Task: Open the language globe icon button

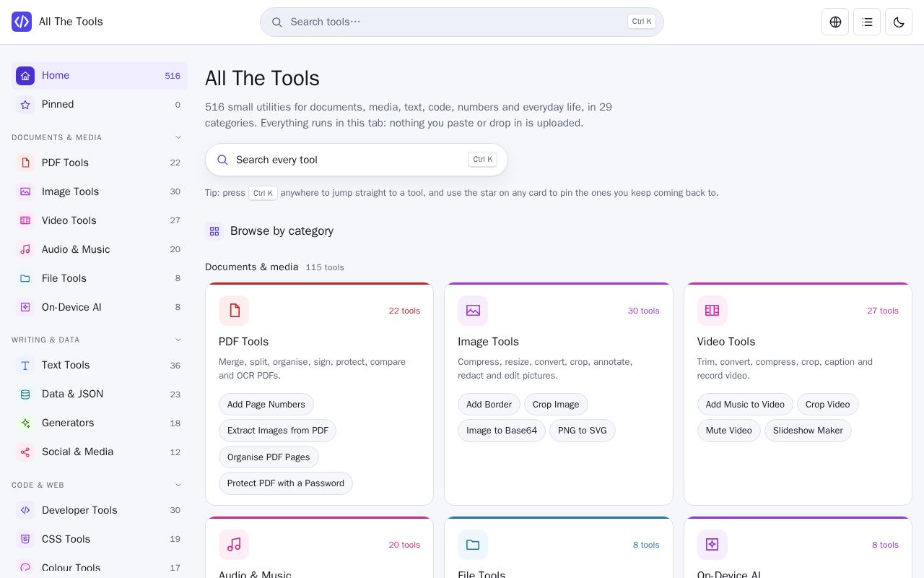Action: coord(835,22)
